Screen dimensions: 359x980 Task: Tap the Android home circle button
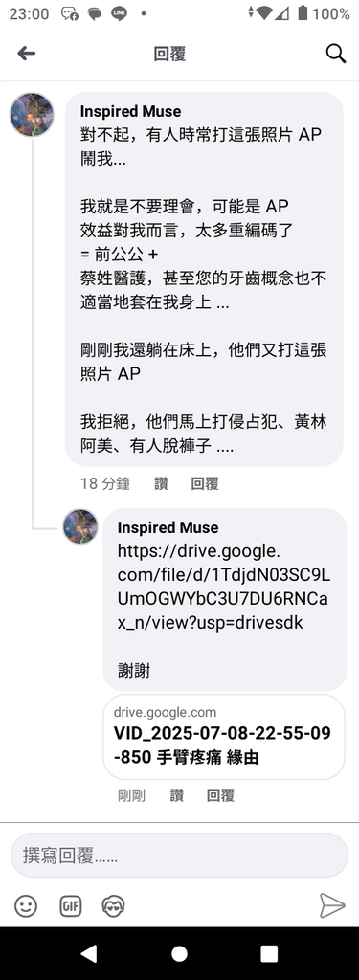(x=180, y=953)
